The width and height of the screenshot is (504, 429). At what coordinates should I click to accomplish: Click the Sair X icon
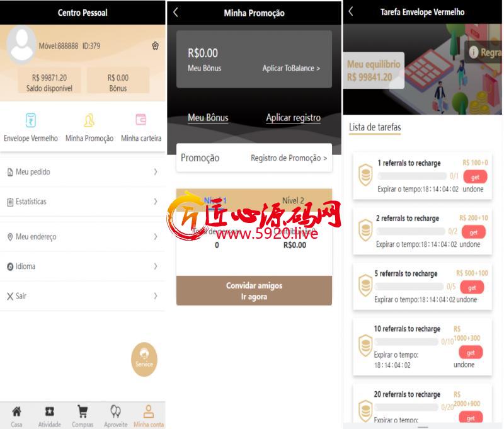point(10,296)
